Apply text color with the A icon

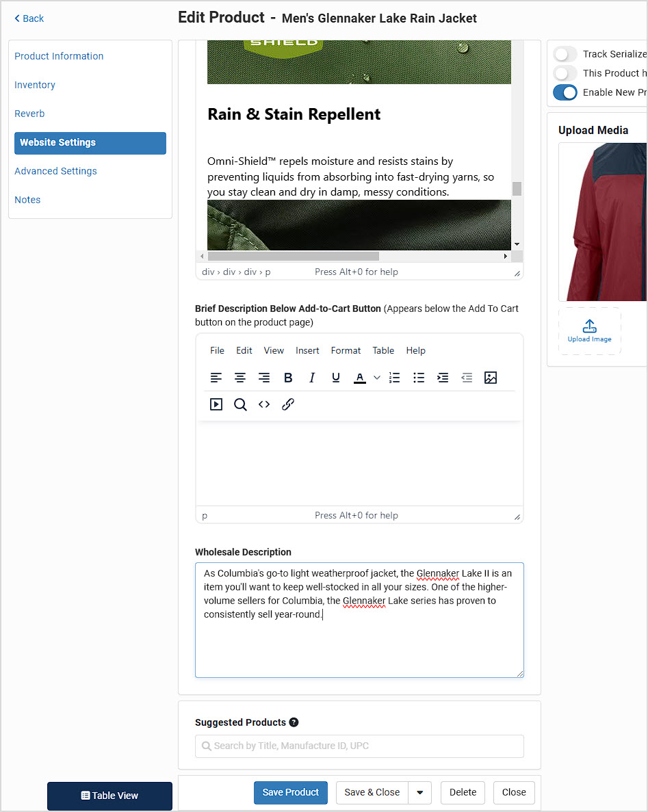[x=360, y=378]
